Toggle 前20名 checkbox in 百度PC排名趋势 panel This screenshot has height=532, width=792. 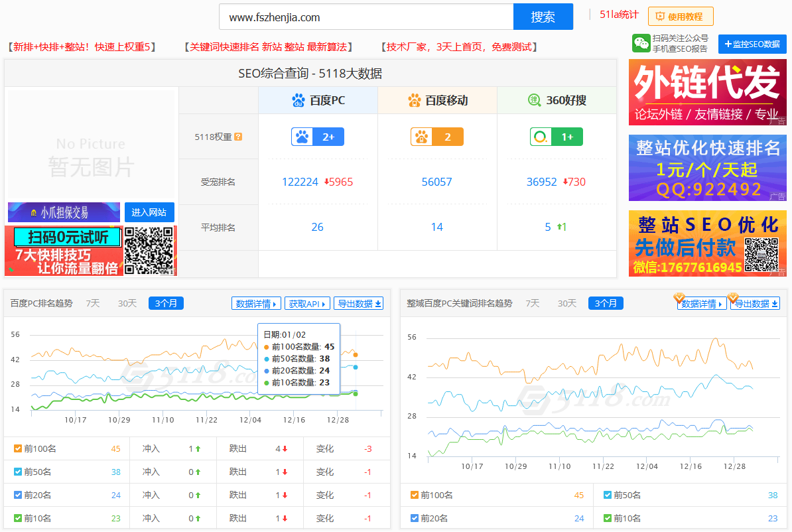[x=18, y=495]
